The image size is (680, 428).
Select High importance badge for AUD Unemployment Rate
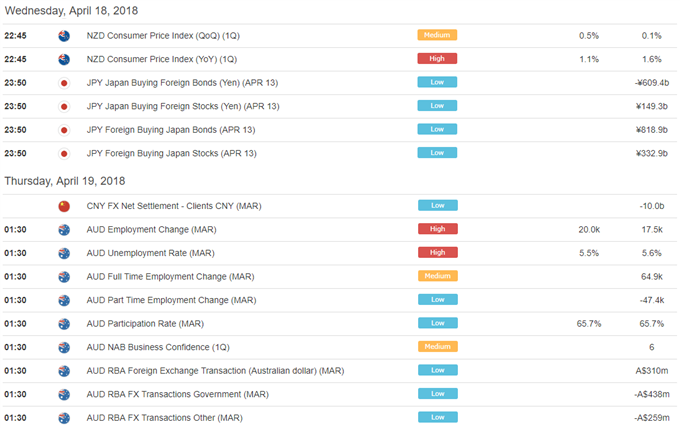[438, 252]
